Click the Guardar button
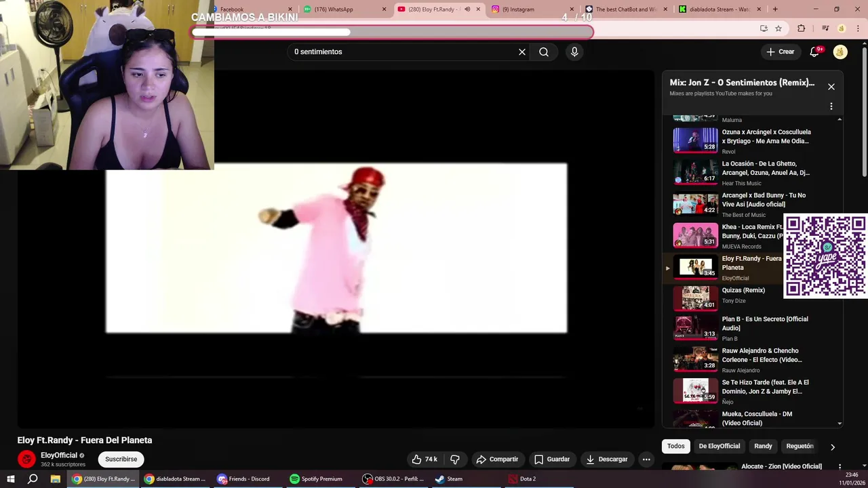868x488 pixels. [552, 459]
